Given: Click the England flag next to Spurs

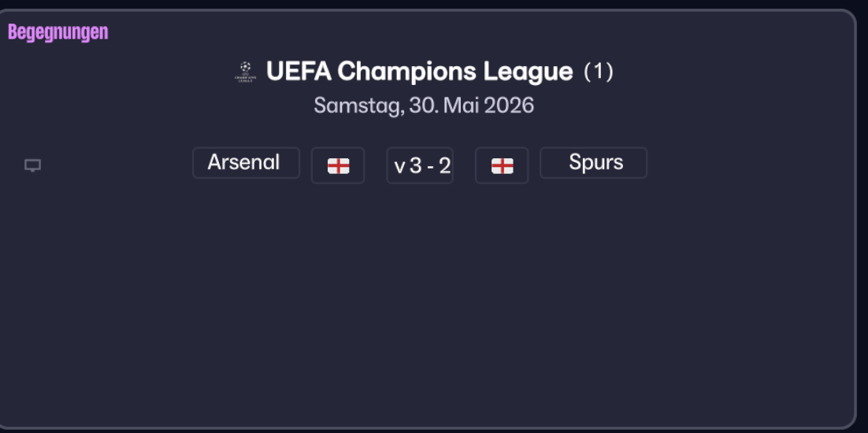Looking at the screenshot, I should coord(502,165).
